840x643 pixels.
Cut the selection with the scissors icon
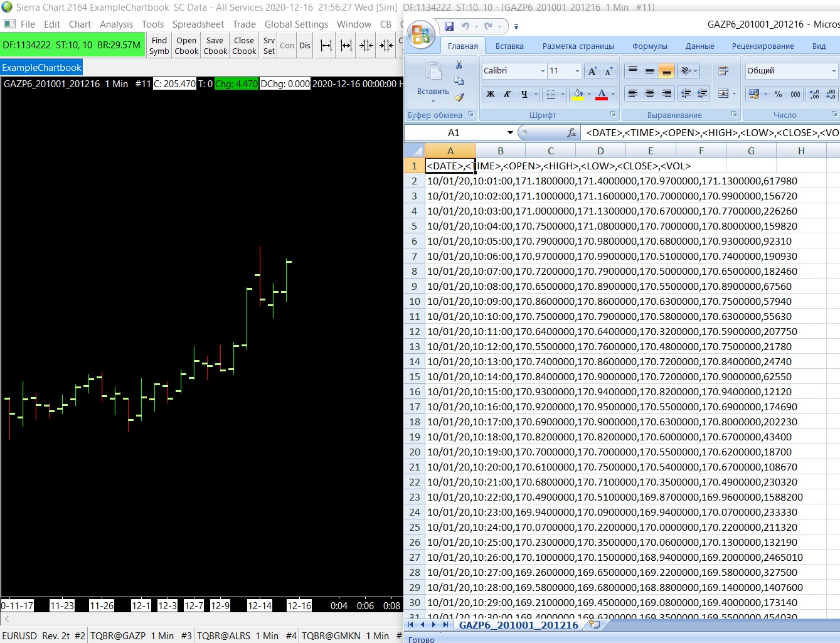[x=459, y=65]
